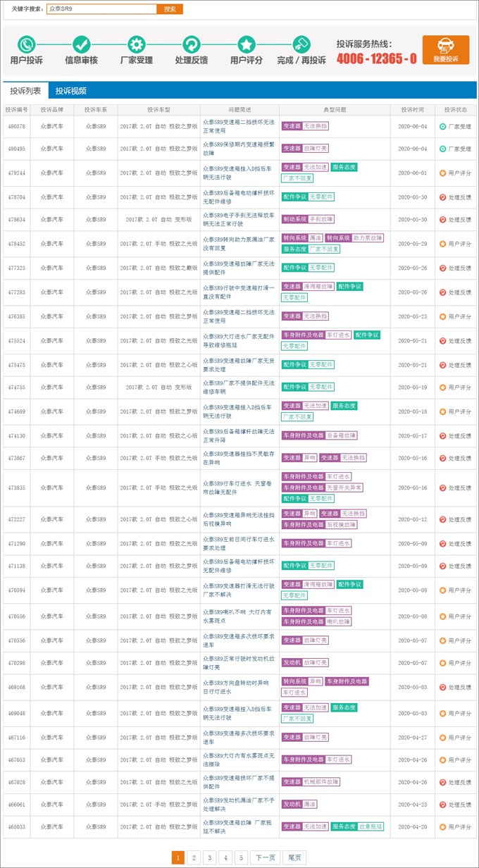479x868 pixels.
Task: Click complaint number 477283
Action: (16, 292)
